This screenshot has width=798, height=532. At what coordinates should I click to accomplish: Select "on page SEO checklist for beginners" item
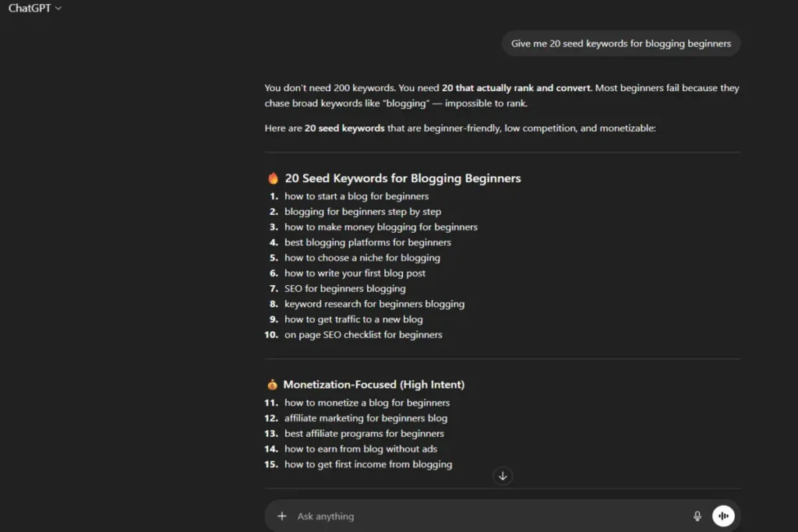[x=363, y=335]
